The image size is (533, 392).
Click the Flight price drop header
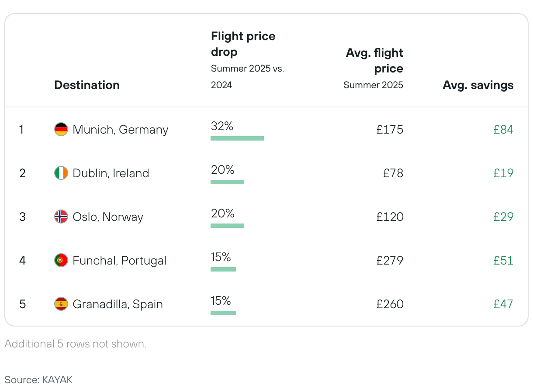[x=243, y=44]
